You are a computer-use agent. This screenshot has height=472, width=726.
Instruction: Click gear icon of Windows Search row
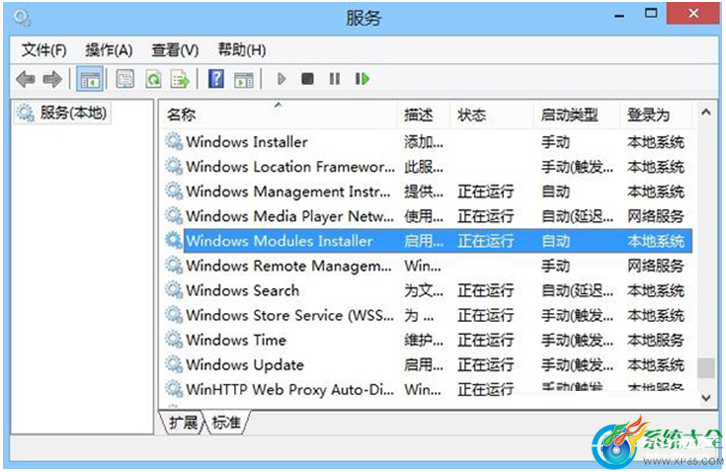[x=174, y=290]
